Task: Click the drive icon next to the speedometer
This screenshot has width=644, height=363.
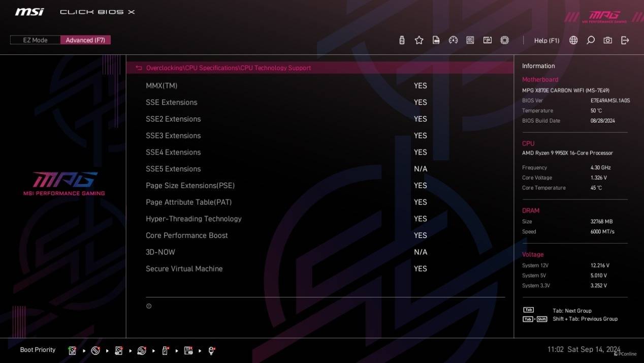Action: point(470,40)
